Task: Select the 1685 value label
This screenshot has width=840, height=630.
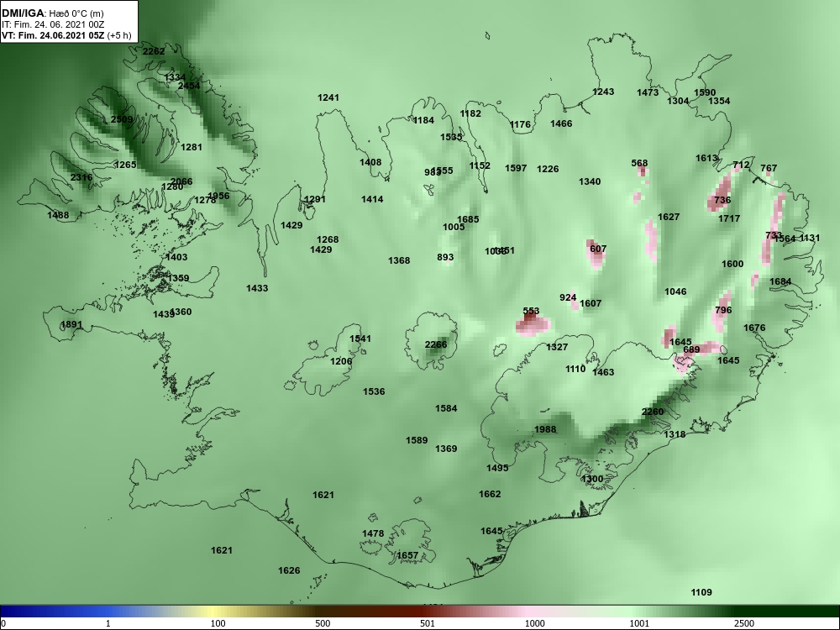Action: tap(468, 219)
